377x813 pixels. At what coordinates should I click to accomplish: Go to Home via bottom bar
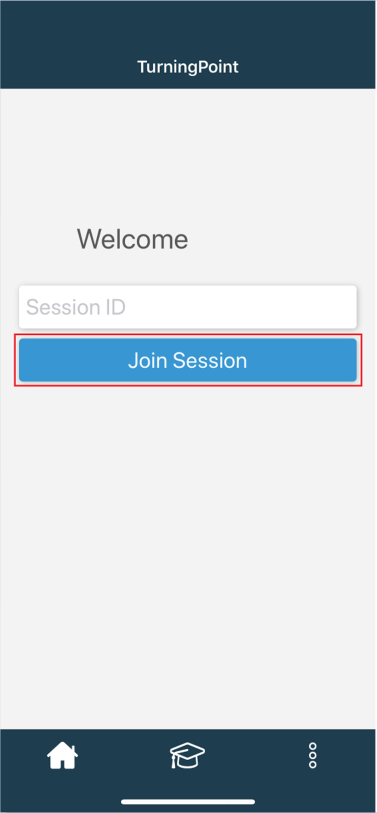63,755
